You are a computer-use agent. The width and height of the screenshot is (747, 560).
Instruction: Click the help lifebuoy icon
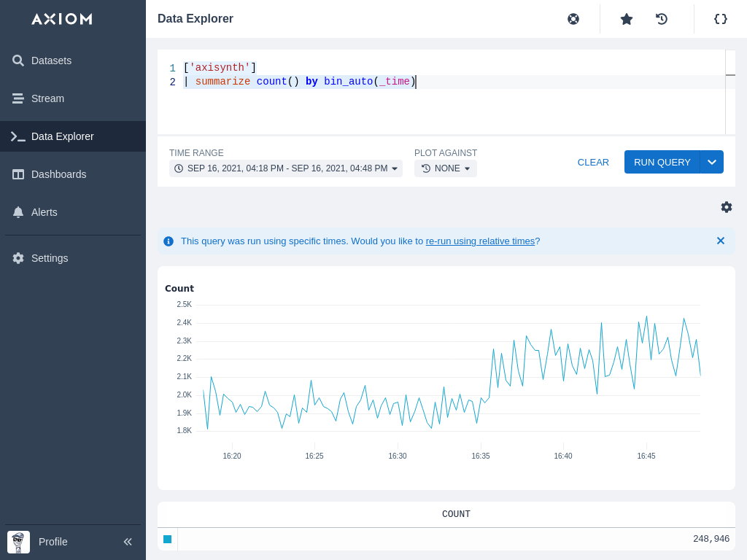(573, 19)
